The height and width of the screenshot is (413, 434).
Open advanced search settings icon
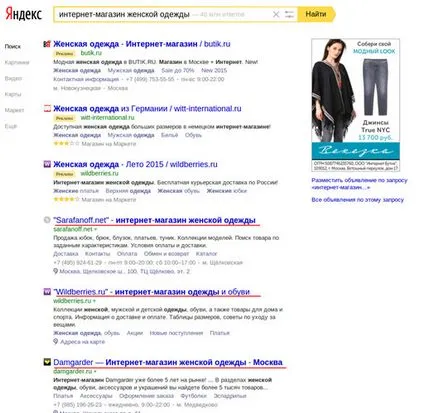tap(289, 14)
